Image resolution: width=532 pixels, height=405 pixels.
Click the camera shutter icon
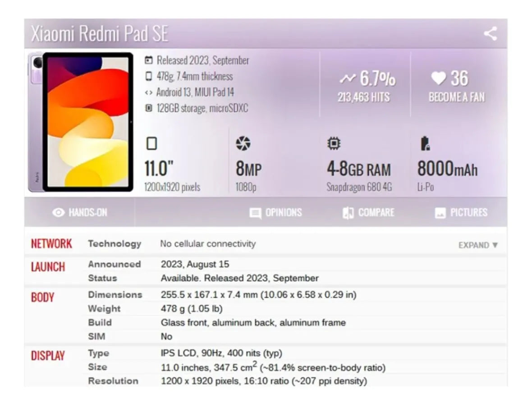point(243,144)
